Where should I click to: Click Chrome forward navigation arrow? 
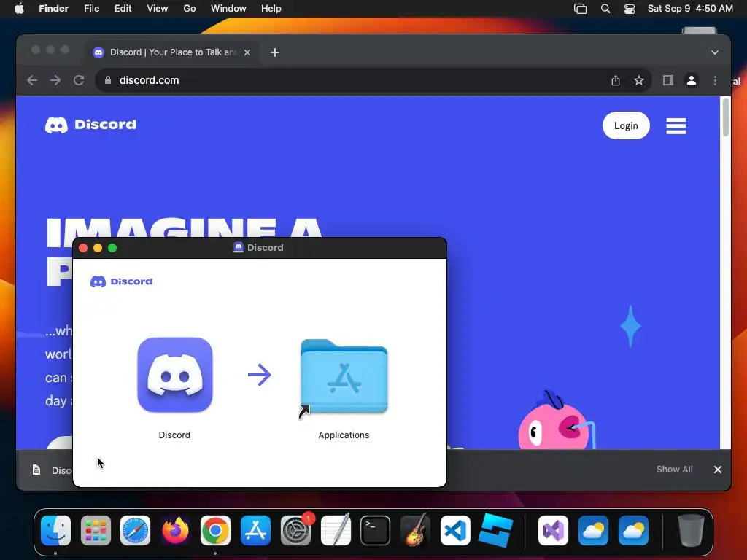pyautogui.click(x=55, y=80)
